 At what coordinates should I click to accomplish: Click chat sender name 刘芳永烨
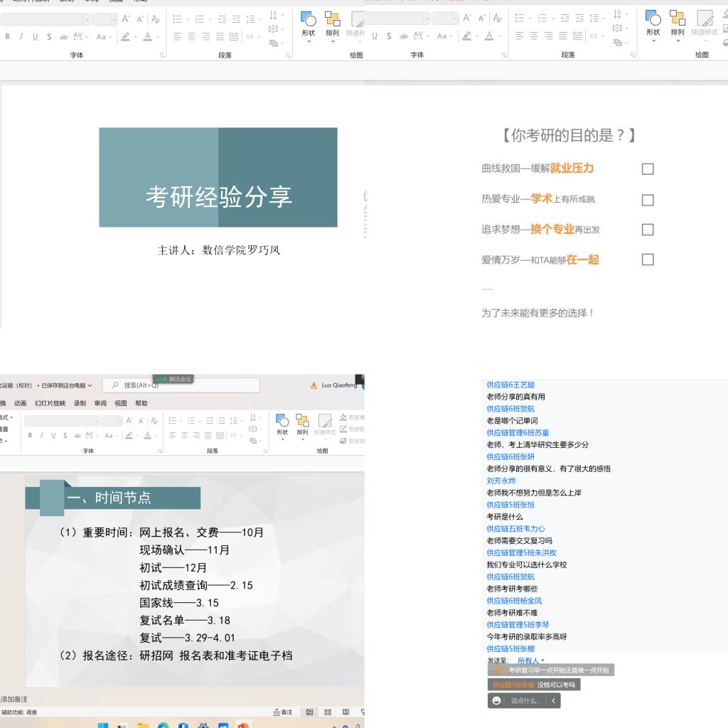pos(501,481)
